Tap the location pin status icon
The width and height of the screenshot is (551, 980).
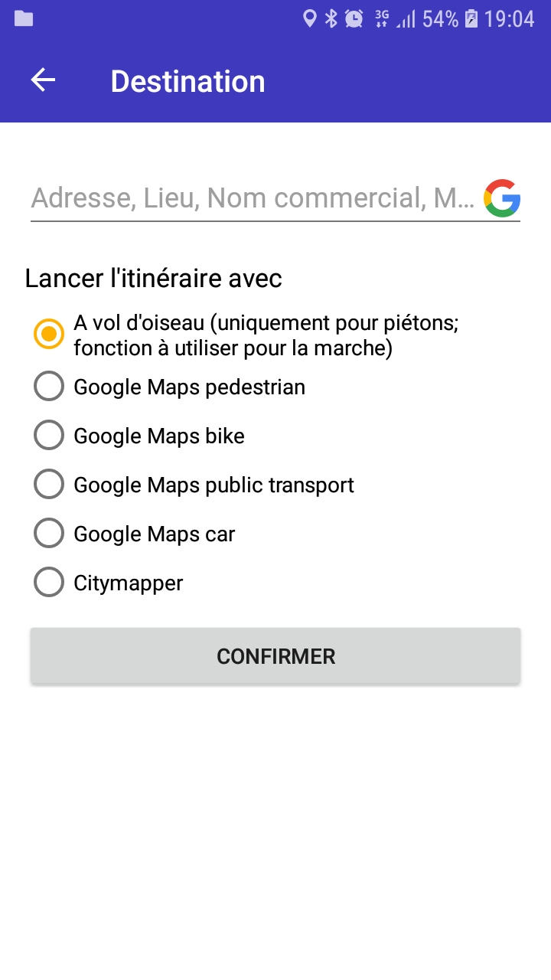click(x=309, y=18)
